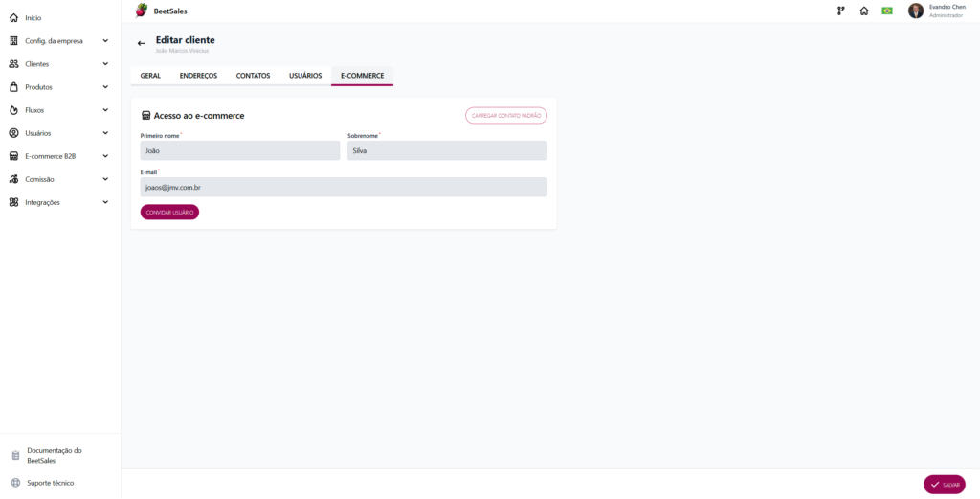Click the BeetSales beet logo
980x499 pixels.
tap(142, 10)
